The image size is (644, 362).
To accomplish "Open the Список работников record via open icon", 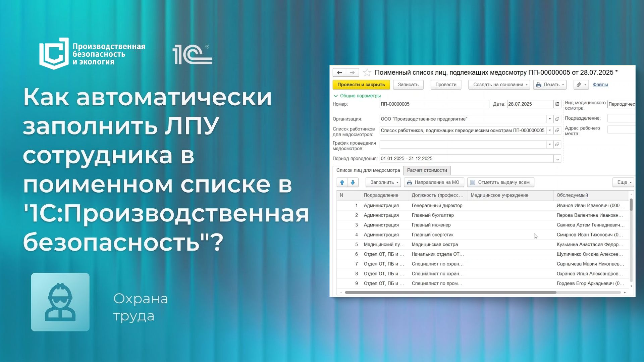I will pos(557,130).
